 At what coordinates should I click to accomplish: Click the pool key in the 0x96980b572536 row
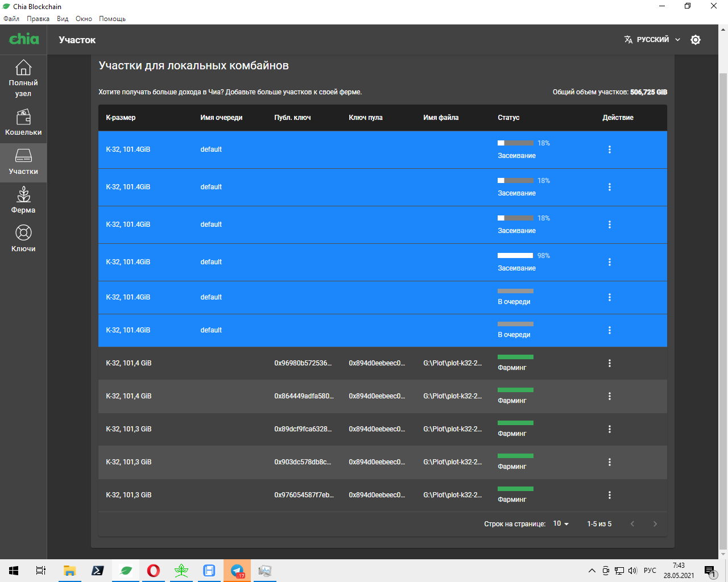click(377, 363)
